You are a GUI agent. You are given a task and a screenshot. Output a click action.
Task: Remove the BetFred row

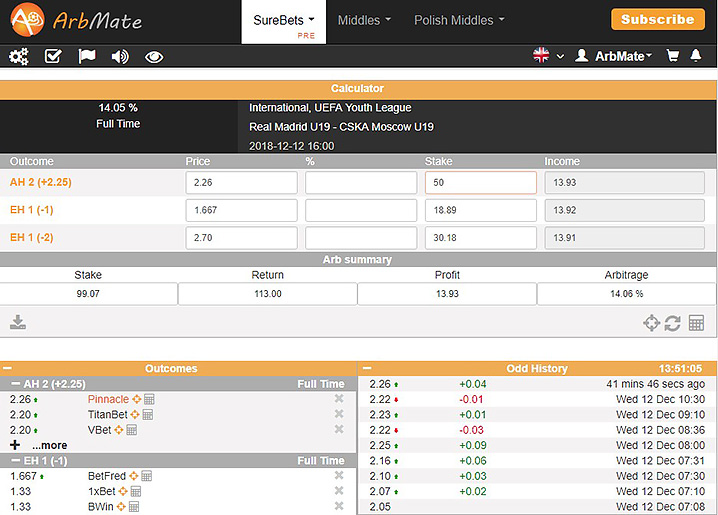click(x=339, y=475)
